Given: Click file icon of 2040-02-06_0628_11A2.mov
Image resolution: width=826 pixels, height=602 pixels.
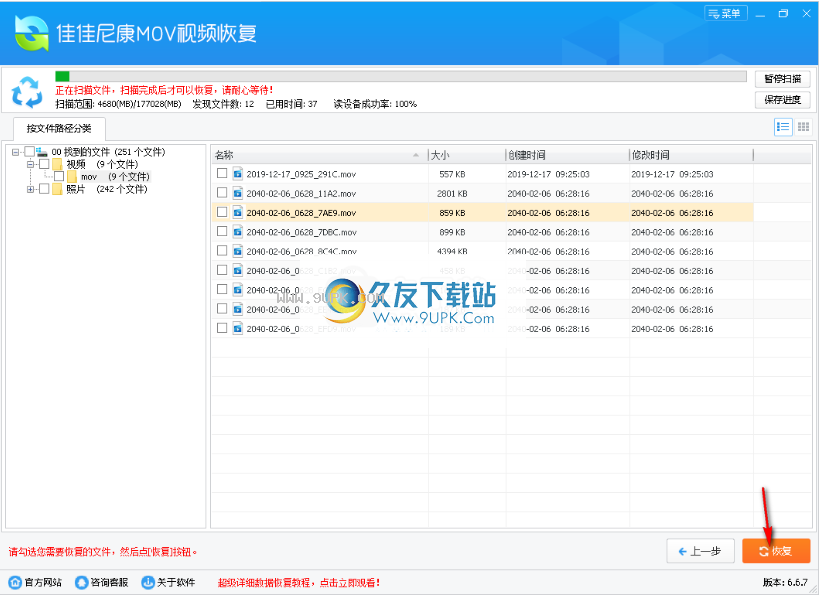Looking at the screenshot, I should coord(238,193).
